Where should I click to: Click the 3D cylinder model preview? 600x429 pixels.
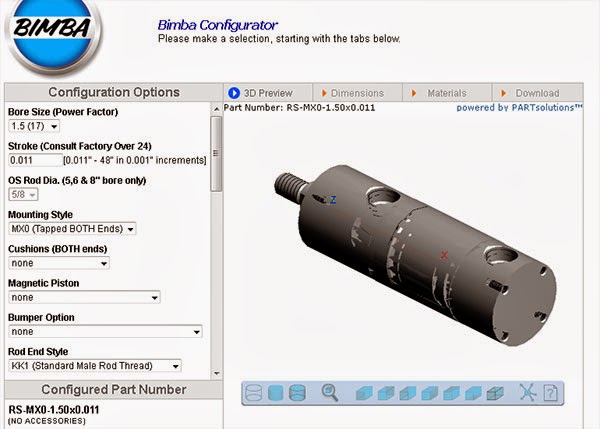pos(415,255)
